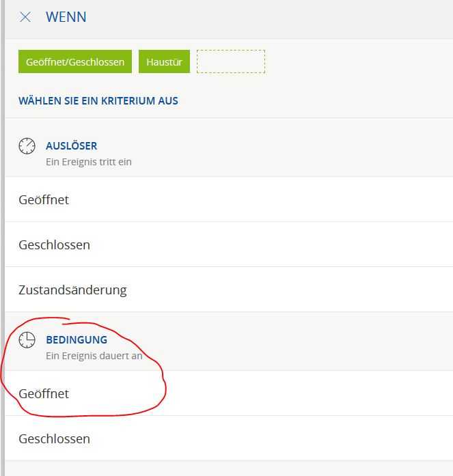Click the BEDINGUNG section heading

point(77,339)
